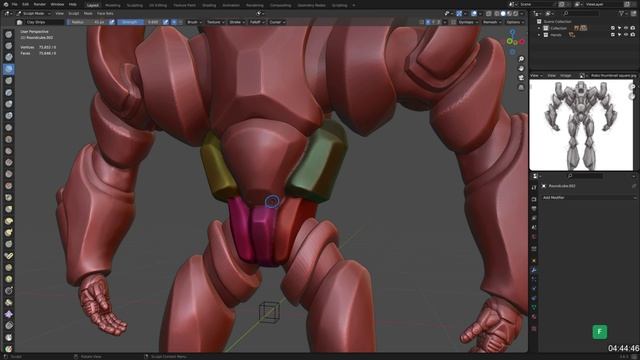The image size is (640, 360).
Task: Open the Material properties tab icon
Action: pyautogui.click(x=534, y=317)
